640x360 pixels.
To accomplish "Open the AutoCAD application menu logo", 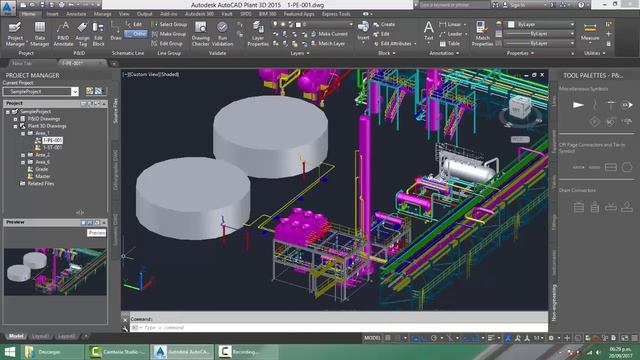I will 8,8.
